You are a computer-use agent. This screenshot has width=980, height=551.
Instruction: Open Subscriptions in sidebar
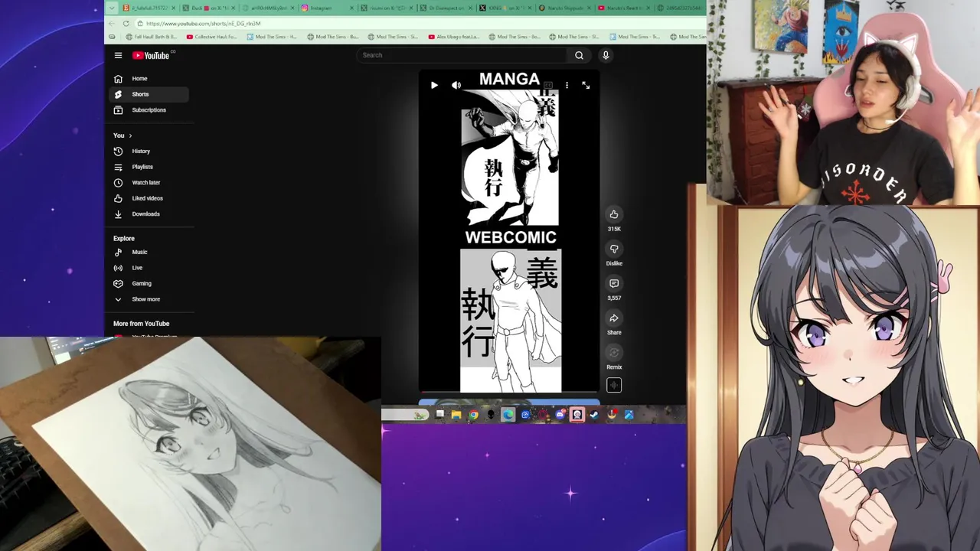[x=149, y=109]
